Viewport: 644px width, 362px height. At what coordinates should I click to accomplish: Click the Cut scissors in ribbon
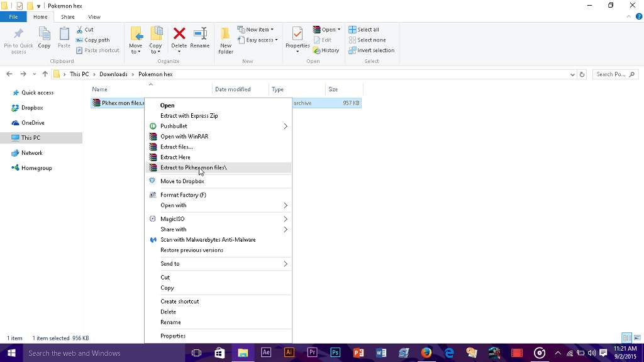[85, 30]
